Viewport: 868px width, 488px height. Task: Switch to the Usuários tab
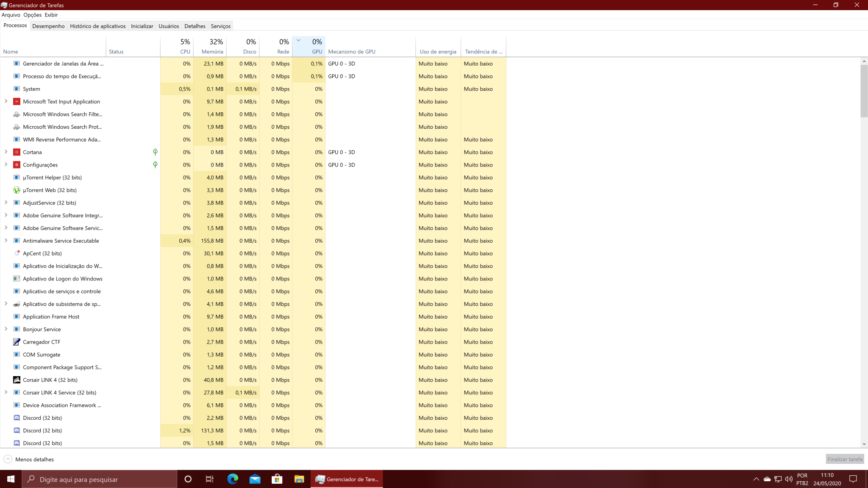[169, 26]
